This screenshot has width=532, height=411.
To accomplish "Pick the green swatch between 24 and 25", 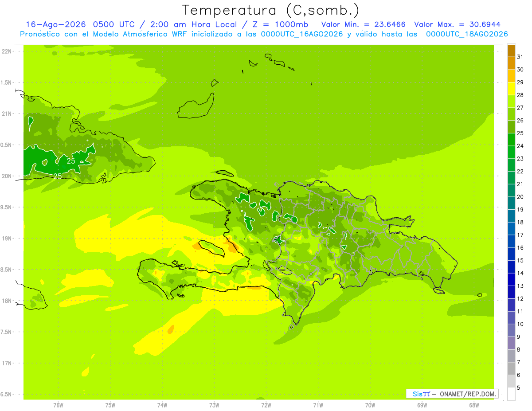I will coord(511,140).
